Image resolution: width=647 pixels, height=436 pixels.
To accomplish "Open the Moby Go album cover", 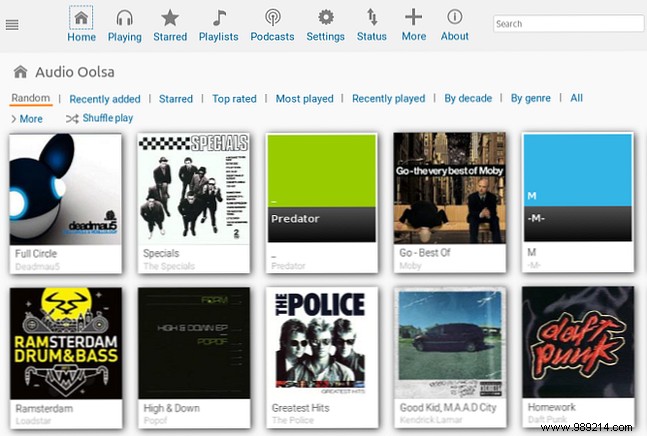I will click(449, 188).
